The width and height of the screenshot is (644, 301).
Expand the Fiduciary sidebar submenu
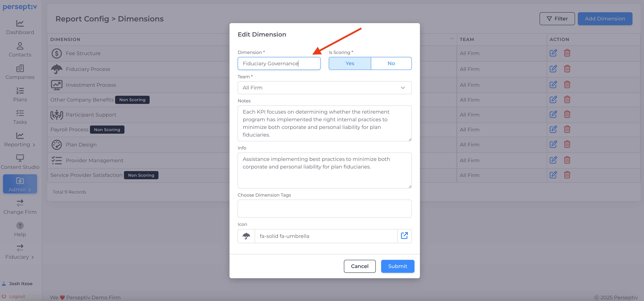(x=20, y=252)
